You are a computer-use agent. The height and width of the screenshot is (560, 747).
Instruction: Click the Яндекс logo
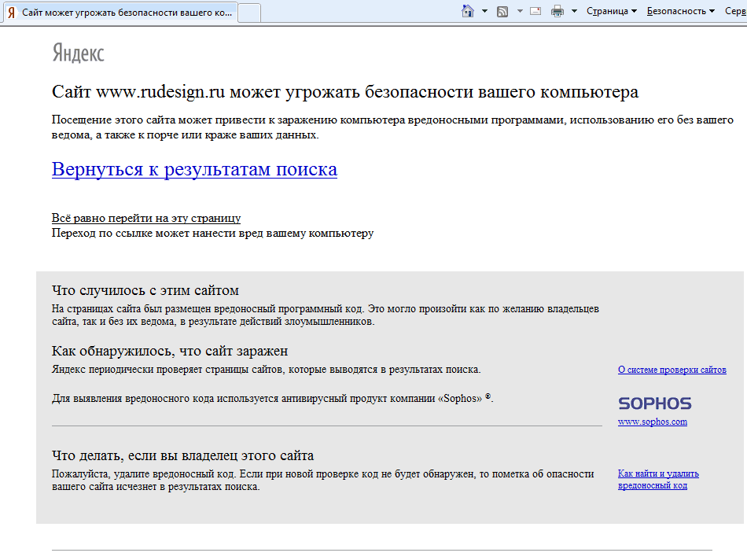coord(78,53)
